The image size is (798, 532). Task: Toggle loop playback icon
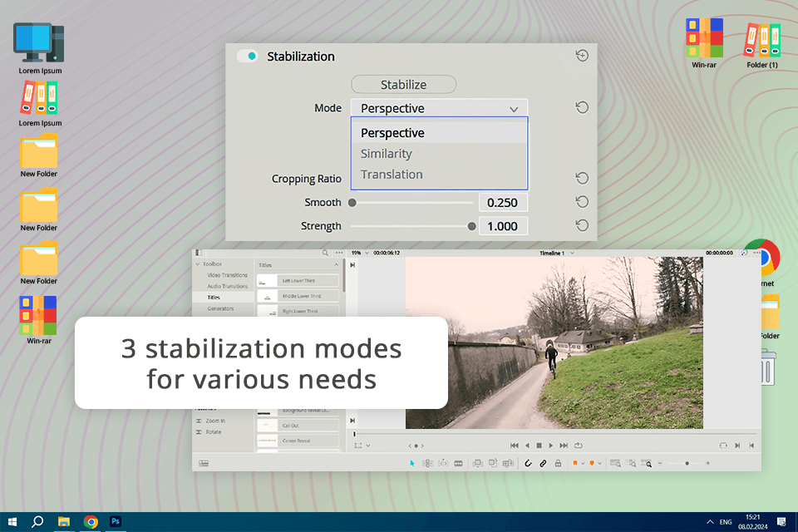tap(578, 446)
